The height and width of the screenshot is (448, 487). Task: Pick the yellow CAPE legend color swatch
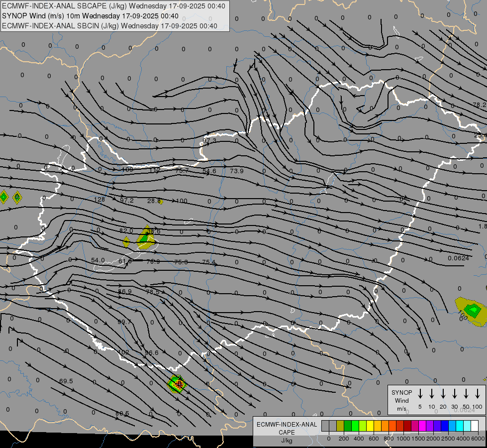(371, 426)
